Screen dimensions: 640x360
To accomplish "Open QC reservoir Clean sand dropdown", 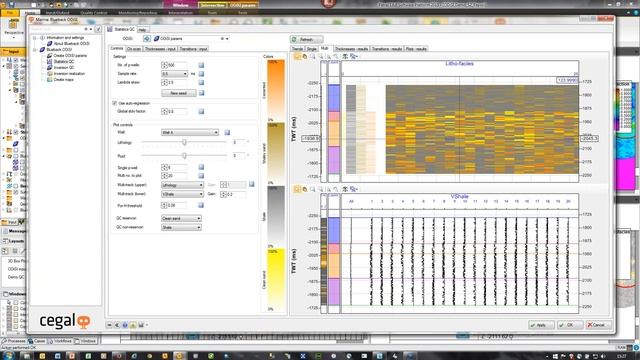I will [181, 218].
